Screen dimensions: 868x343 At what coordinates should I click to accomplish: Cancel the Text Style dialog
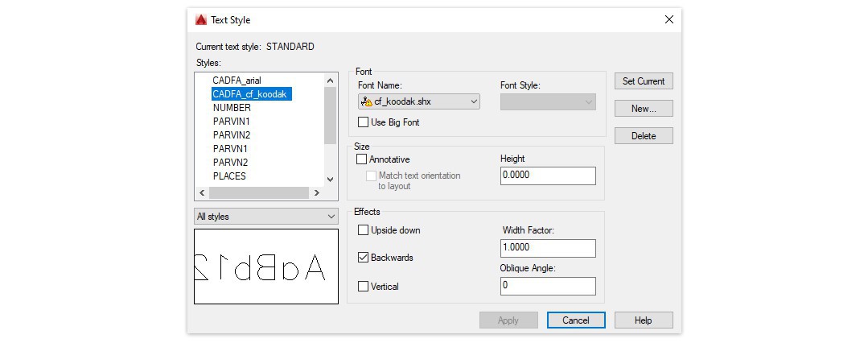pyautogui.click(x=576, y=320)
